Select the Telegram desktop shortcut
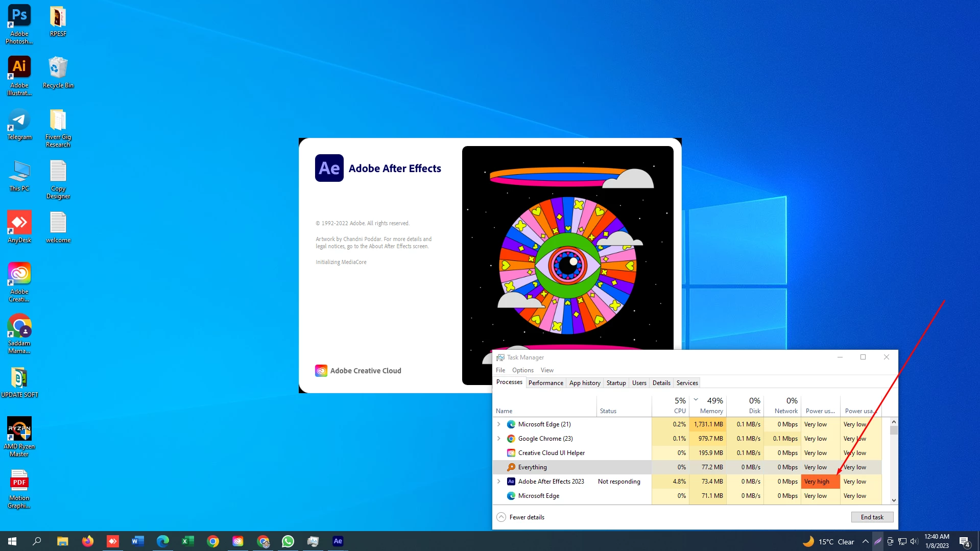 point(19,124)
